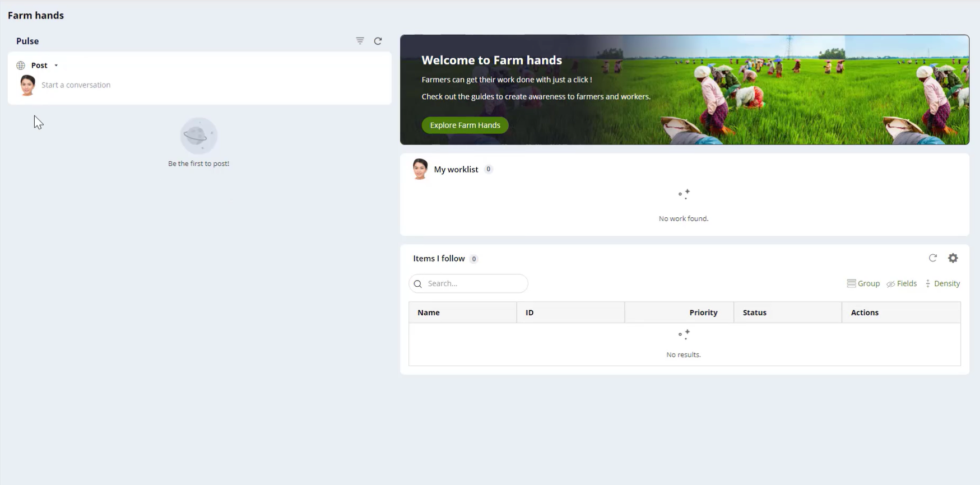Open Items I follow settings gear

pyautogui.click(x=953, y=258)
